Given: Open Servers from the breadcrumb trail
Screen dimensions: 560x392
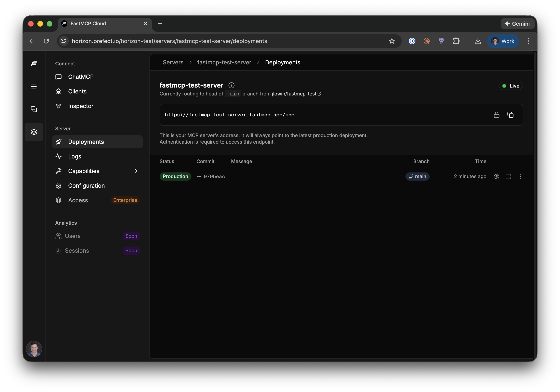Looking at the screenshot, I should click(173, 62).
